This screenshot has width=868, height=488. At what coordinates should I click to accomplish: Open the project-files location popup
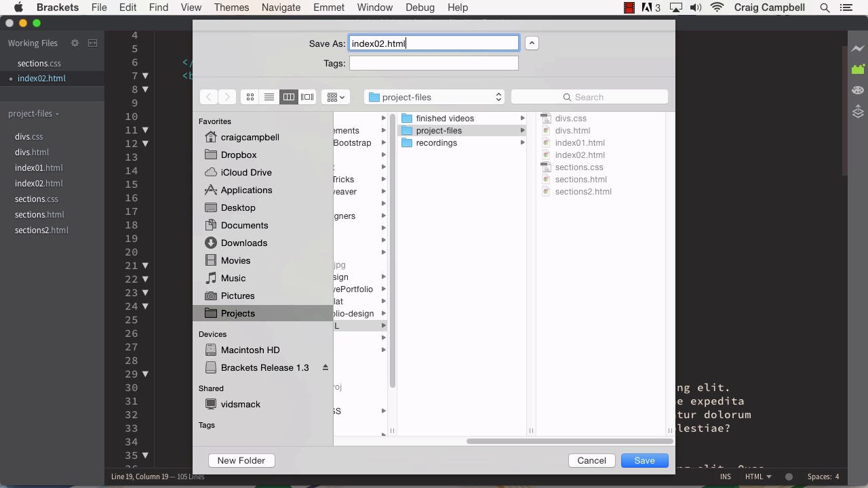tap(435, 97)
